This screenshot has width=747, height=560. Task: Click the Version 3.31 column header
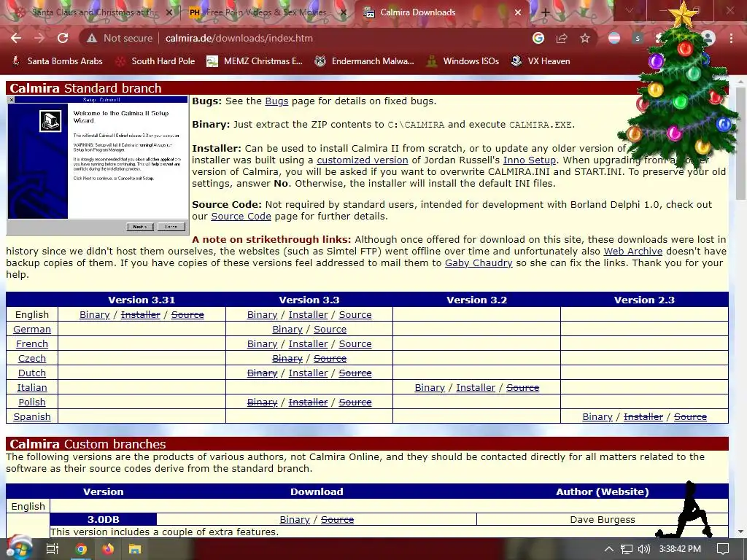(142, 300)
